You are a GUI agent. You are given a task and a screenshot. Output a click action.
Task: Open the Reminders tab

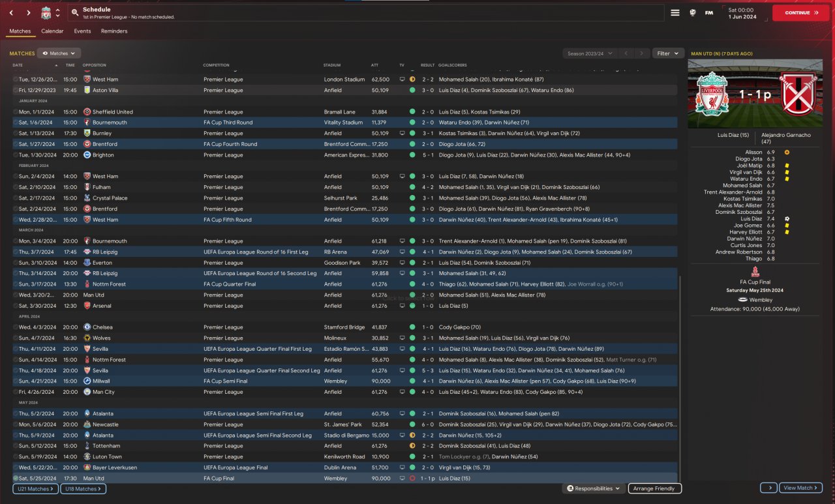114,31
